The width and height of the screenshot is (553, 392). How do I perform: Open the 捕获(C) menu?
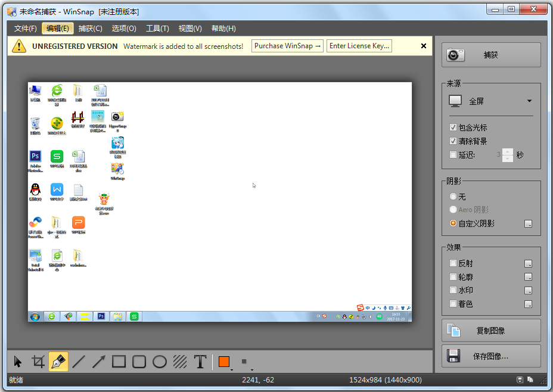91,29
